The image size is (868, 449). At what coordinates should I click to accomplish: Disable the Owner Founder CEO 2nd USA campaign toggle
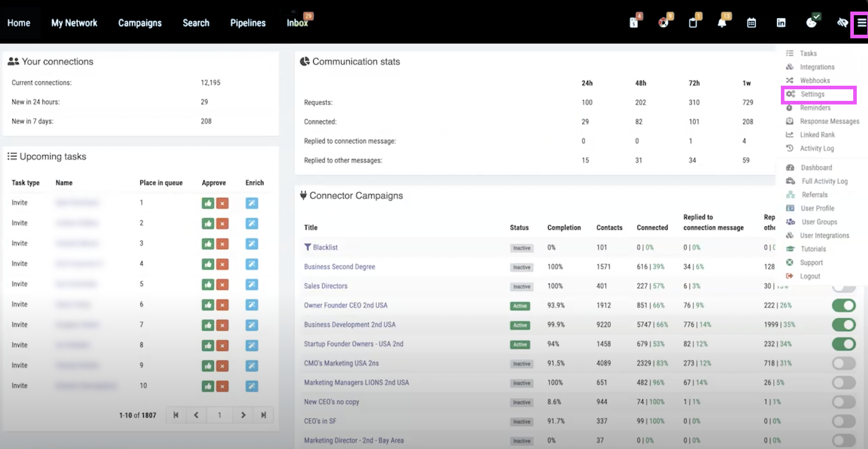pyautogui.click(x=844, y=305)
